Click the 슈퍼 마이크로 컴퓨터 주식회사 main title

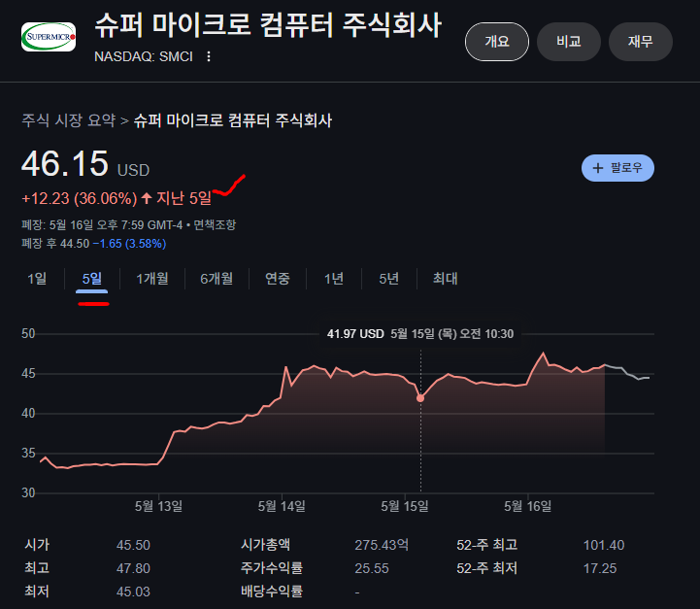coord(268,25)
